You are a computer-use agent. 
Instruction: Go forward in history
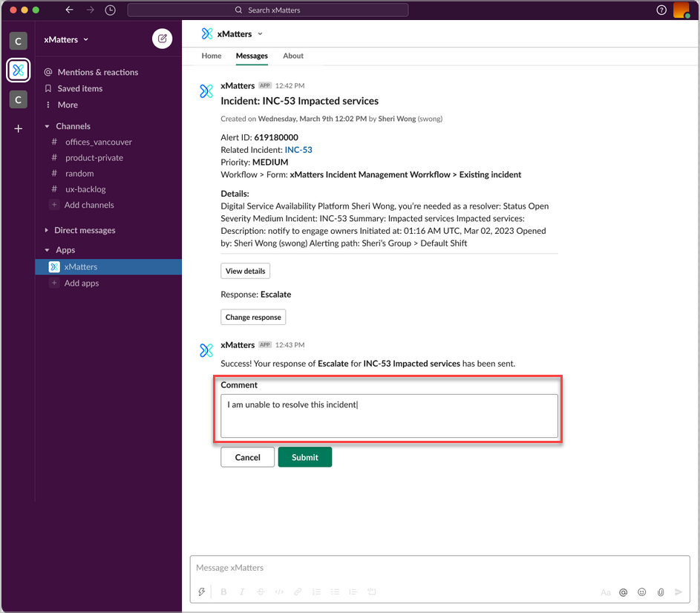(90, 10)
